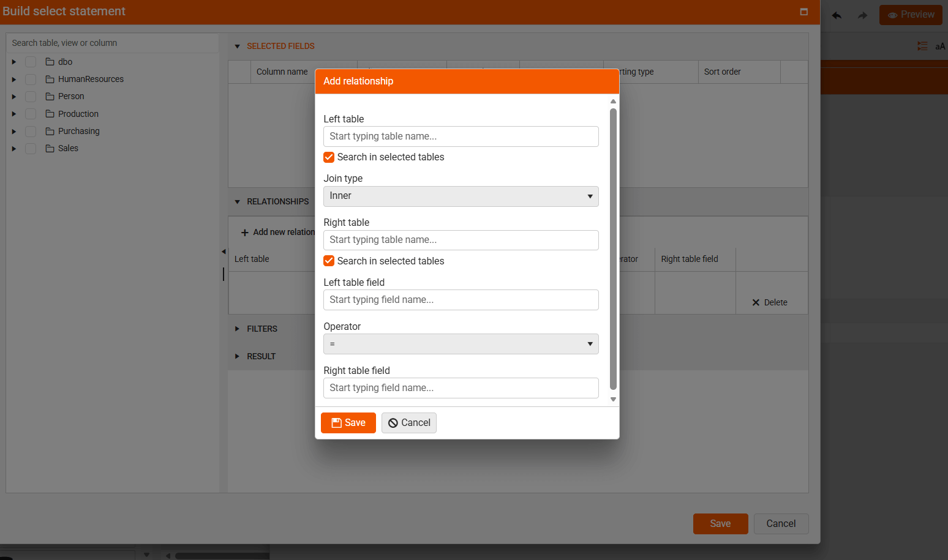Focus the Left table field input
The height and width of the screenshot is (560, 948).
pos(461,300)
